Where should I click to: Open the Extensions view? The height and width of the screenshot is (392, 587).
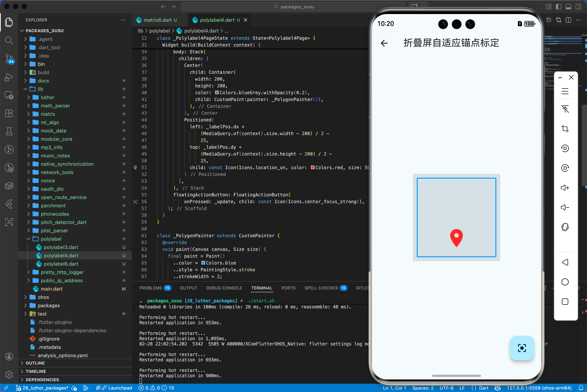[x=9, y=113]
